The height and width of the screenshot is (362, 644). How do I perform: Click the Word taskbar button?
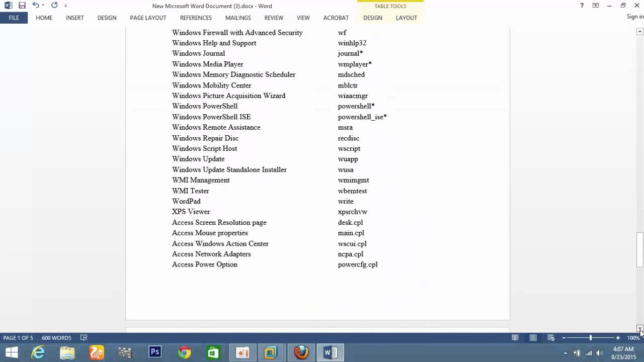click(x=330, y=352)
